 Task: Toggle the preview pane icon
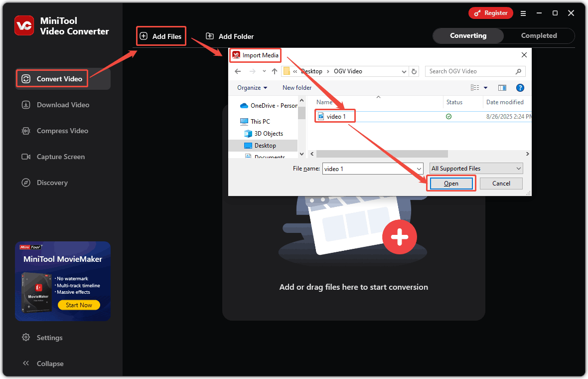point(502,88)
